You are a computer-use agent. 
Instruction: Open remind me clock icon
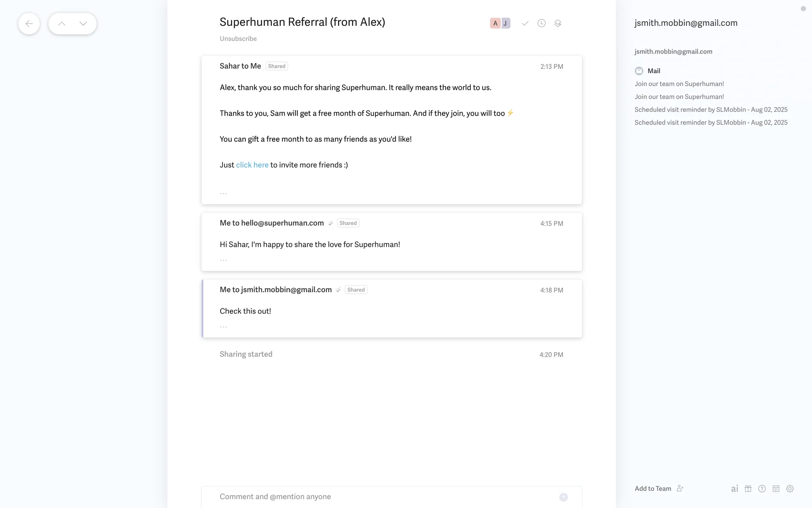coord(541,23)
